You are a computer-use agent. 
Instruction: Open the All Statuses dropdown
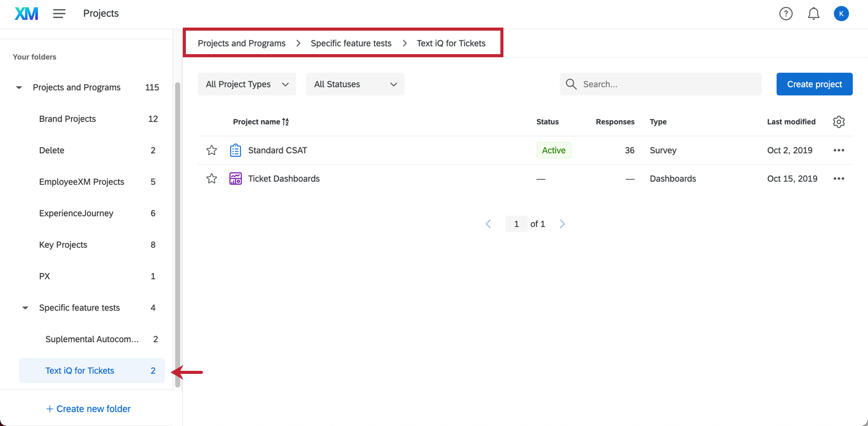click(355, 84)
